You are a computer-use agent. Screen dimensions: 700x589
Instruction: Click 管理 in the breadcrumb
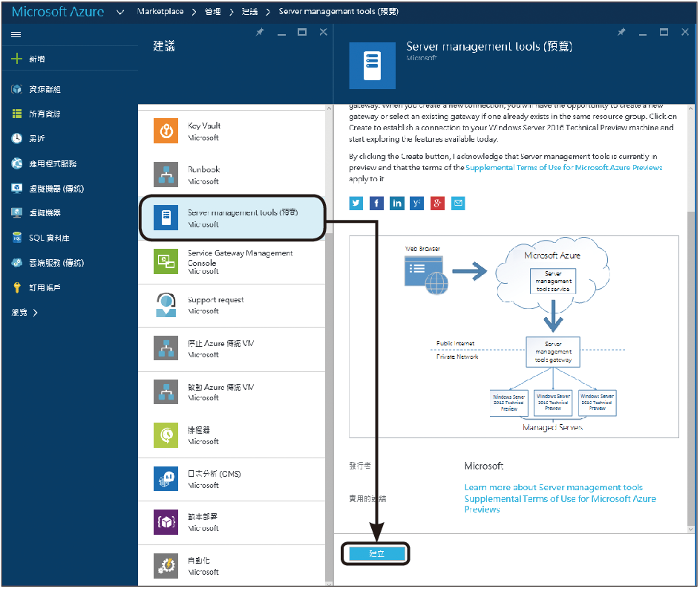[x=213, y=12]
